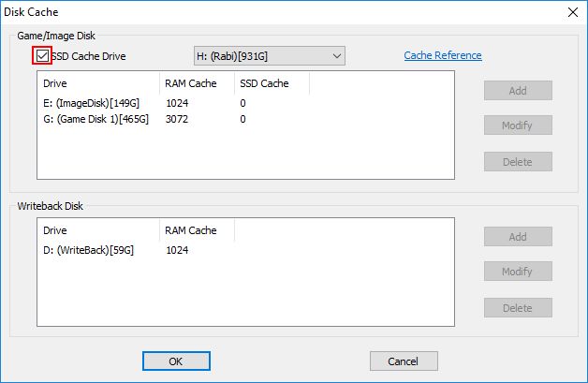Click RAM Cache header in Game/Image list
The height and width of the screenshot is (383, 588).
pos(198,83)
